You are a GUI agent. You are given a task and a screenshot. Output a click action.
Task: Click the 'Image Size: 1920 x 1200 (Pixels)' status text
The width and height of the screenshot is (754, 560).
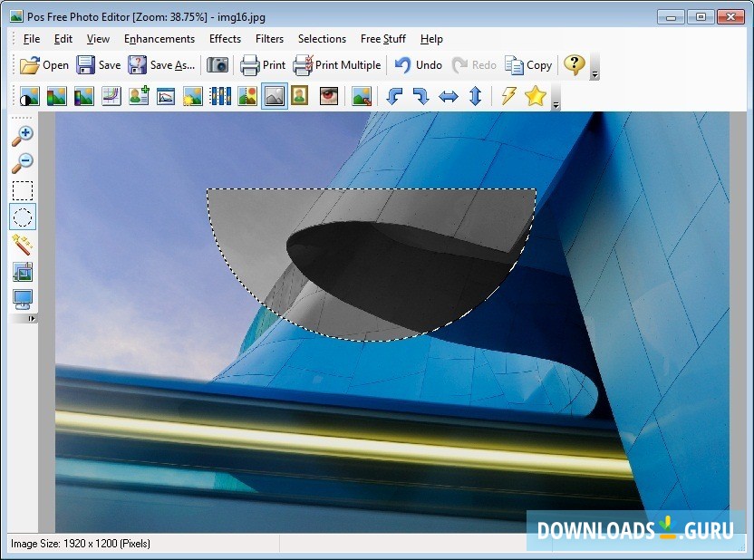click(81, 544)
